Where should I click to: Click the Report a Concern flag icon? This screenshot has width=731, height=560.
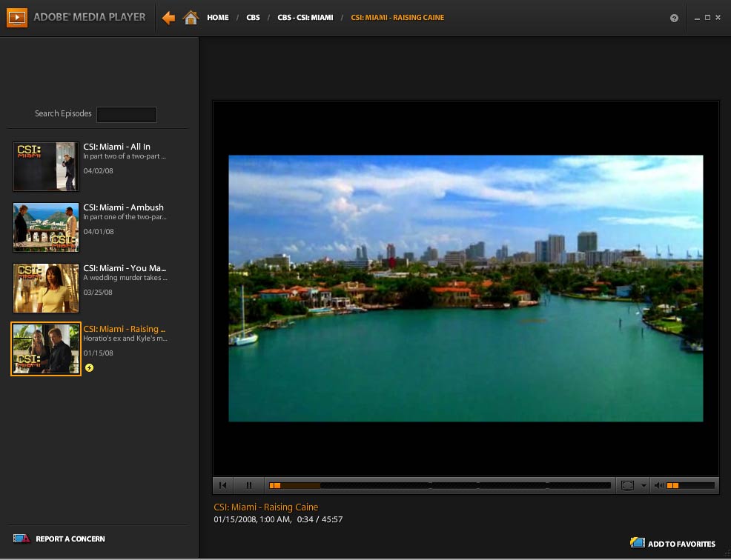(21, 539)
